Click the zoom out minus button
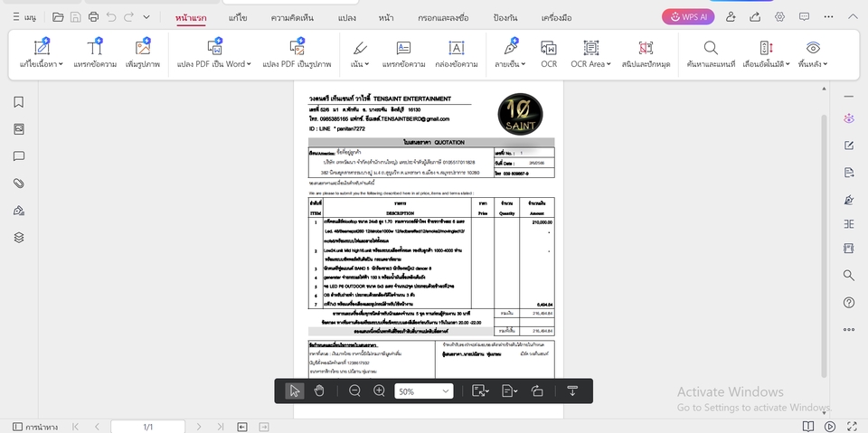Viewport: 868px width, 433px height. coord(354,391)
